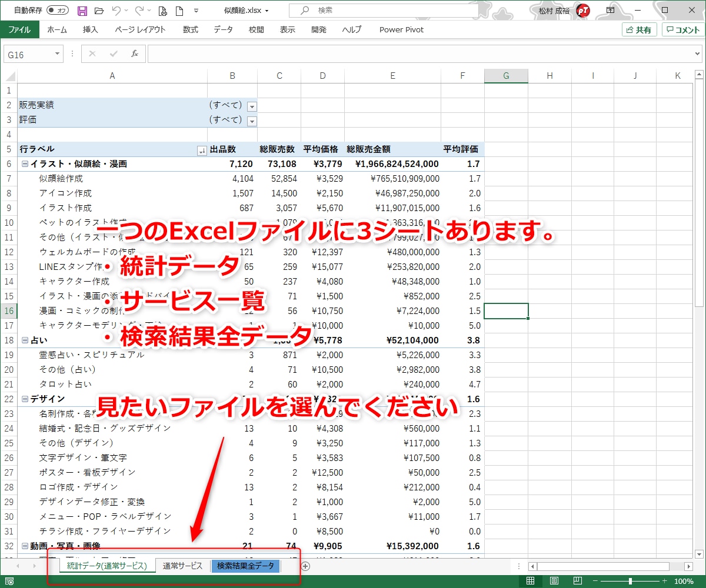
Task: Click the 100% zoom level
Action: 684,582
